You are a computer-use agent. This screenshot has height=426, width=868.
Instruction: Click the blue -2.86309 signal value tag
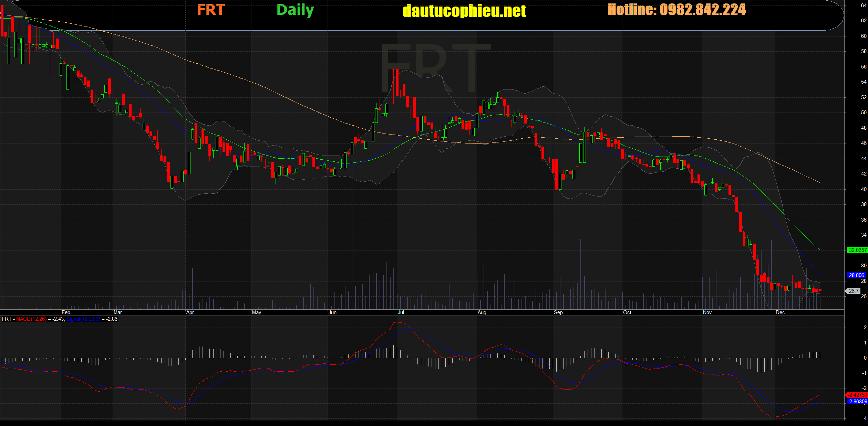coord(857,402)
